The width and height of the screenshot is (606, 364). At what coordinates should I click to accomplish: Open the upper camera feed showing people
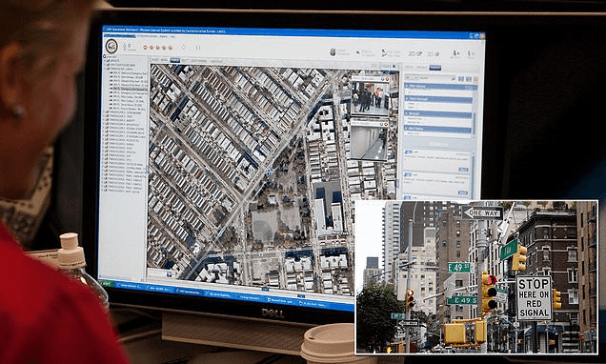(x=371, y=98)
